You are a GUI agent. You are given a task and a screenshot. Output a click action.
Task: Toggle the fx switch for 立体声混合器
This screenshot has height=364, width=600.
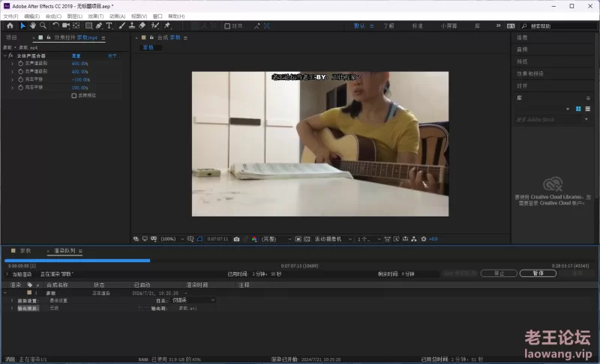(x=10, y=55)
